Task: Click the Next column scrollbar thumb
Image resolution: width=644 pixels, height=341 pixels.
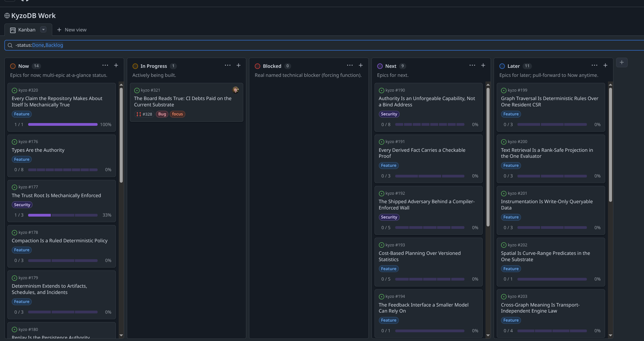Action: [488, 157]
